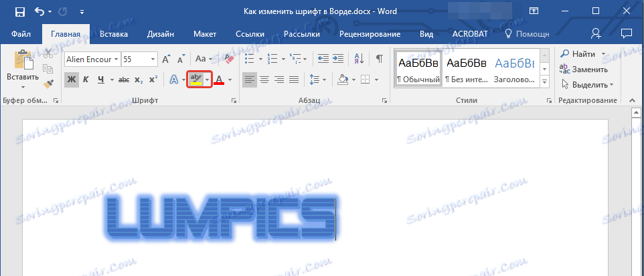This screenshot has width=644, height=276.
Task: Select the Без интервала style
Action: (467, 68)
